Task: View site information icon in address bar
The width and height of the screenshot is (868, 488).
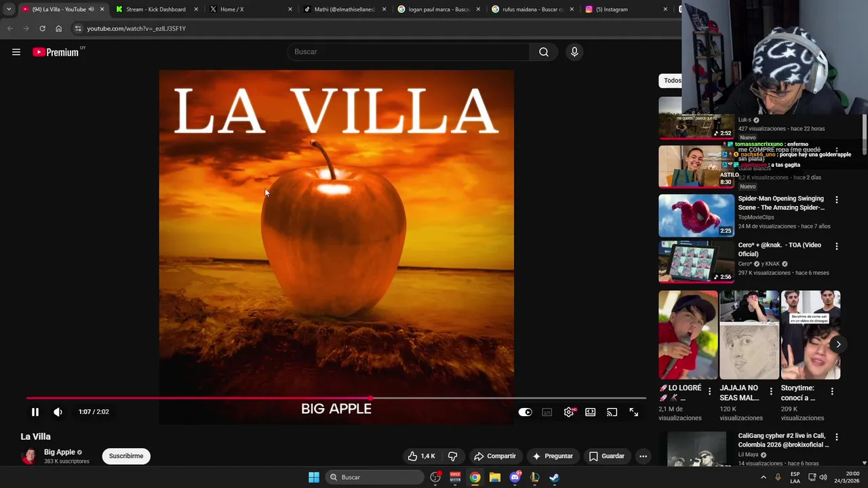Action: (x=78, y=28)
